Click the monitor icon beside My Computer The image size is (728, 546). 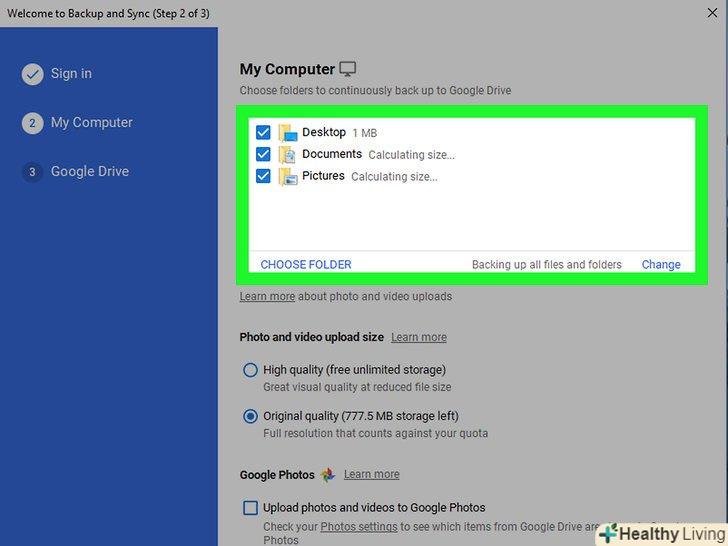[x=348, y=69]
